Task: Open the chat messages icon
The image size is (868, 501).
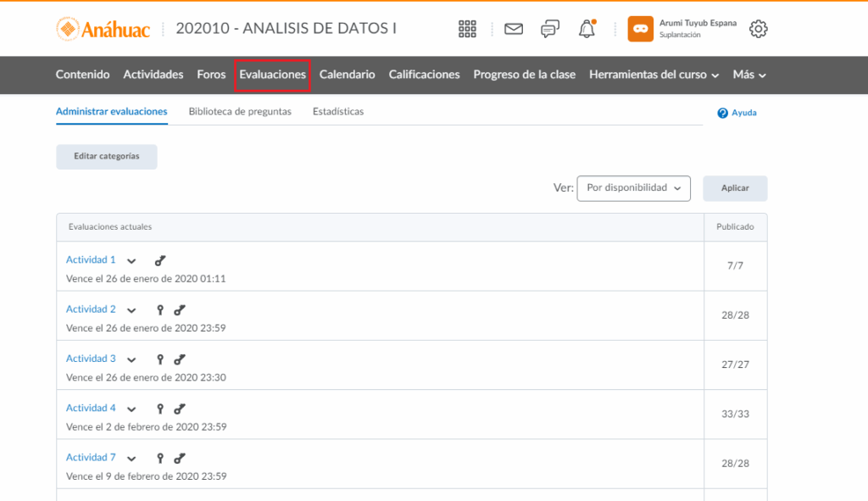Action: (550, 29)
